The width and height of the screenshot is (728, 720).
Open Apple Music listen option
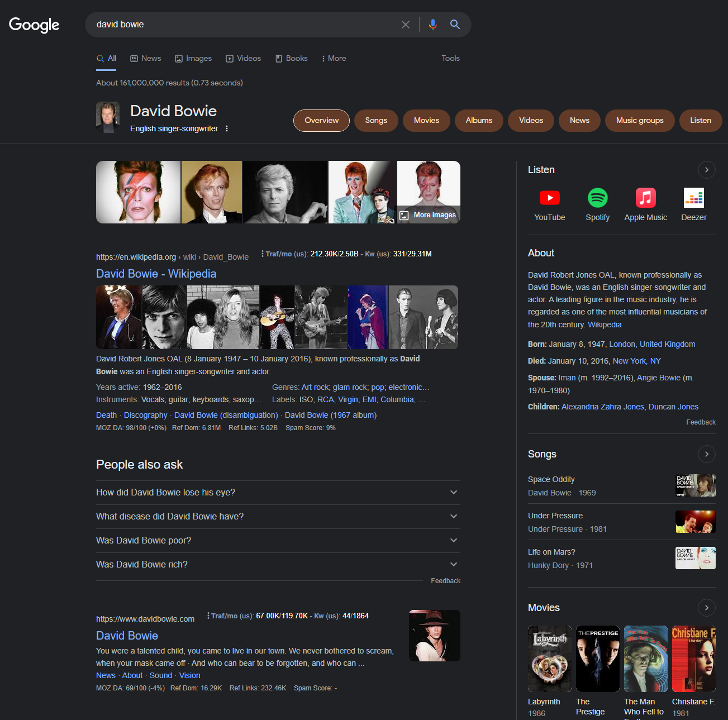[x=646, y=204]
